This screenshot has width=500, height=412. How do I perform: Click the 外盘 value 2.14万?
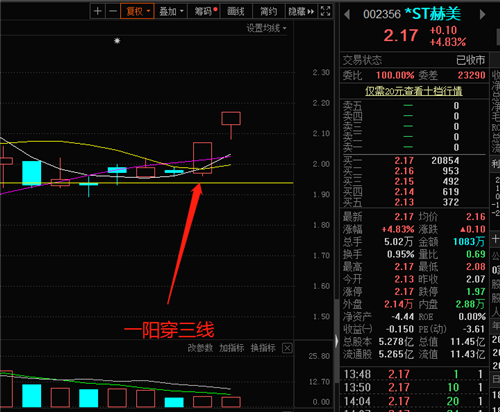[x=398, y=304]
